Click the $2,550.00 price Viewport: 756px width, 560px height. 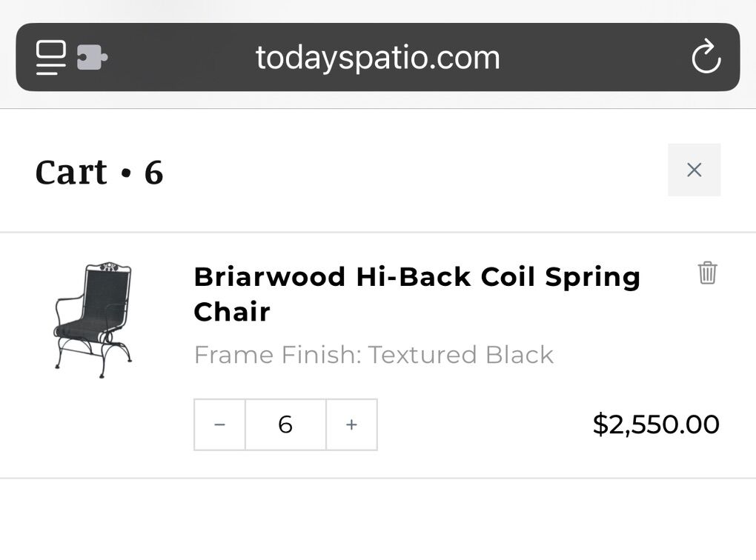point(656,424)
